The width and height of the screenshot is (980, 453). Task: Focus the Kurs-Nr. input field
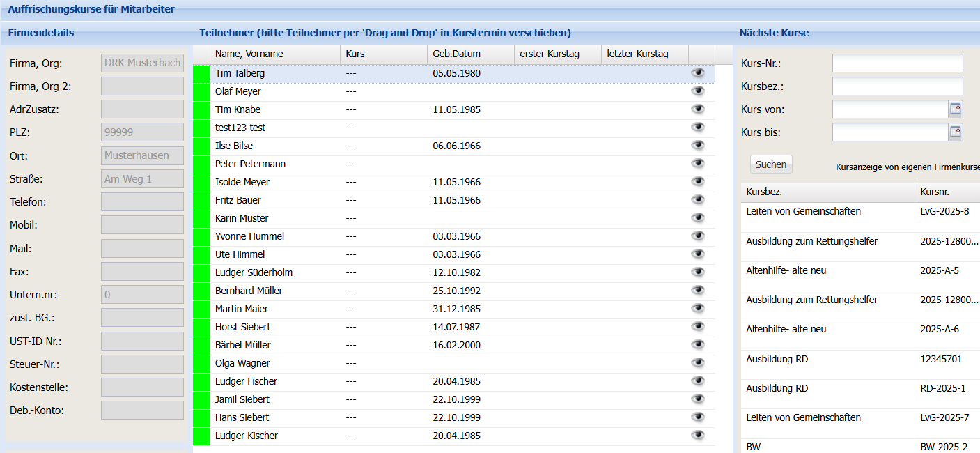coord(897,63)
